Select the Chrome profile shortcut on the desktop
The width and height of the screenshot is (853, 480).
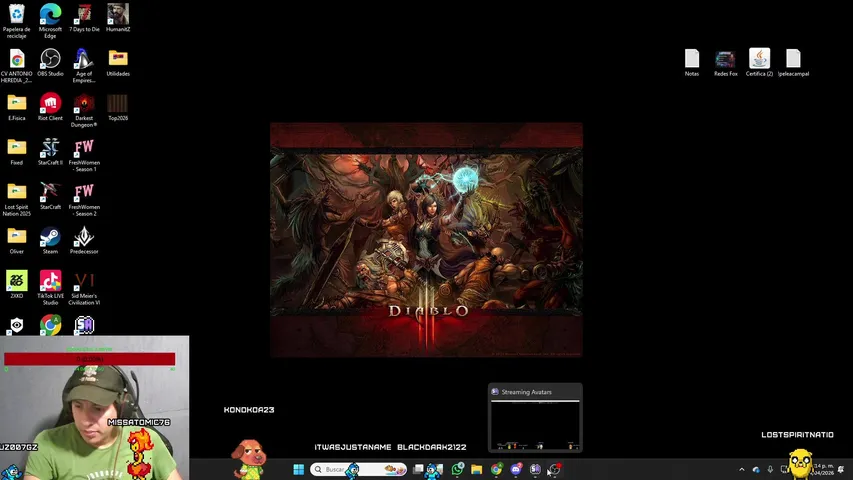click(50, 325)
